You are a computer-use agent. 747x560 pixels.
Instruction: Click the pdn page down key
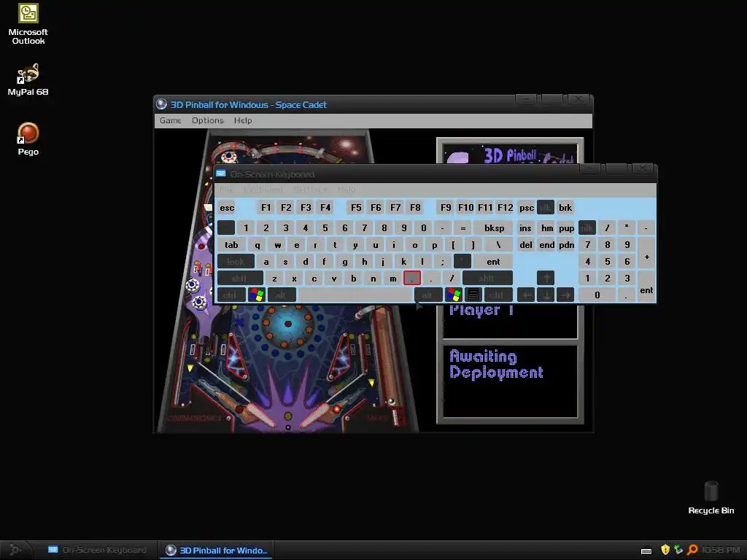point(566,245)
